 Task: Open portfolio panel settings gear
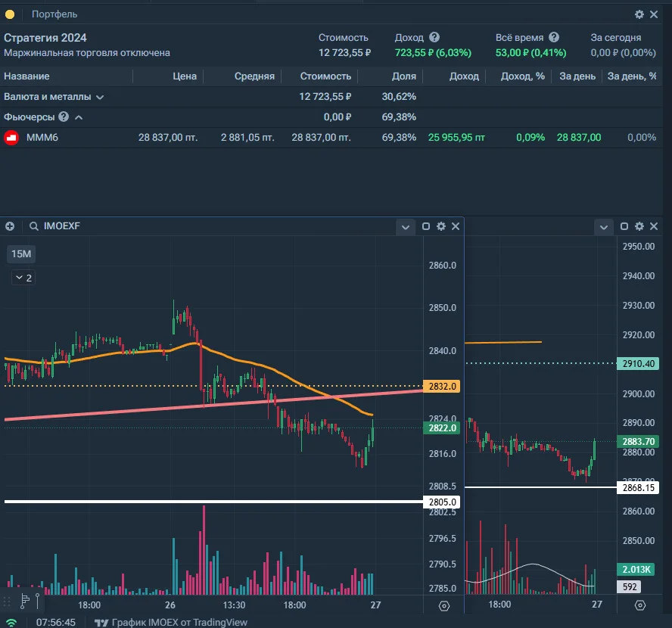coord(639,14)
